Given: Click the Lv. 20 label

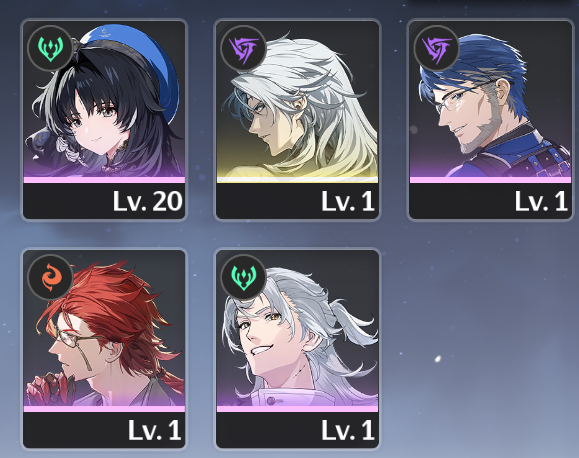Looking at the screenshot, I should coord(147,202).
